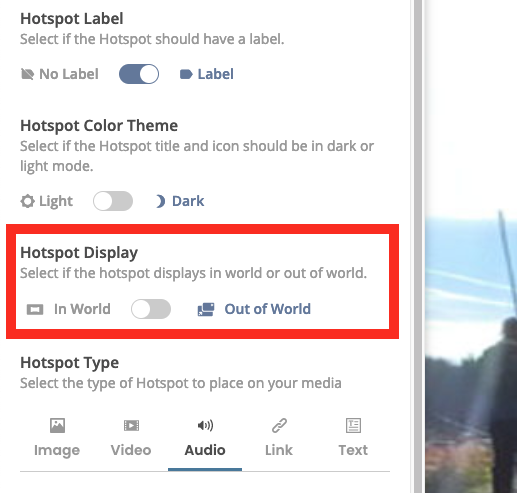Click the In World screen icon
This screenshot has width=517, height=493.
tap(35, 309)
